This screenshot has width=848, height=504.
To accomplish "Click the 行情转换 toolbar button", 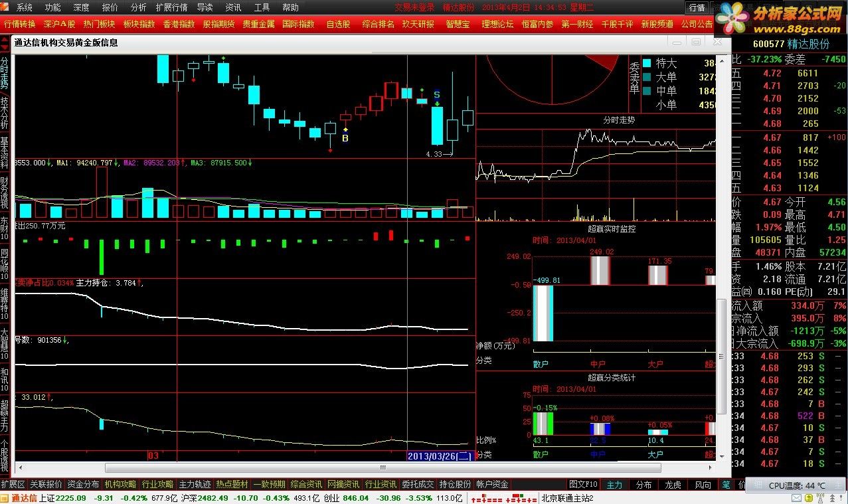I will point(20,23).
